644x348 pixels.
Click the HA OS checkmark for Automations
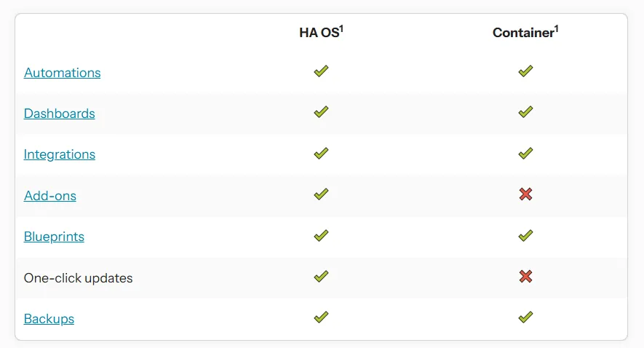coord(321,71)
